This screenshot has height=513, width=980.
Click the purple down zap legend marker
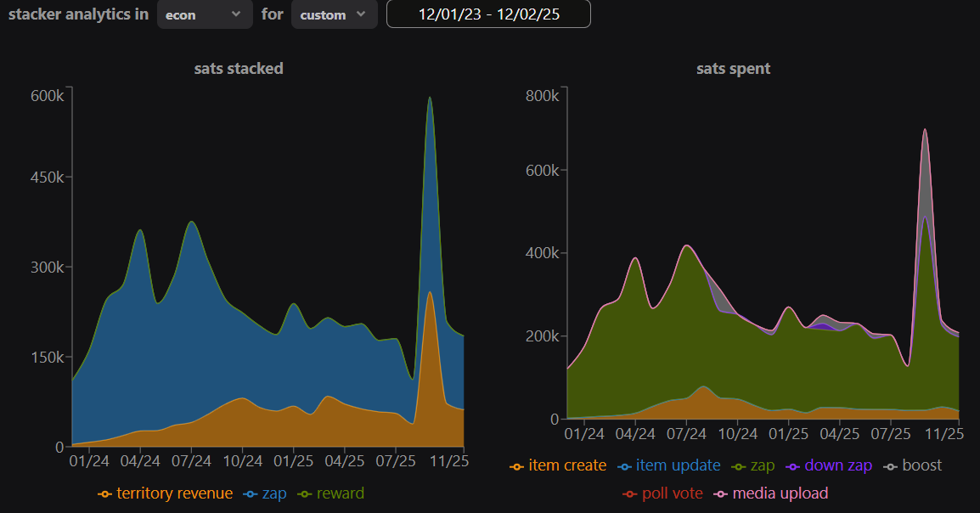coord(792,466)
